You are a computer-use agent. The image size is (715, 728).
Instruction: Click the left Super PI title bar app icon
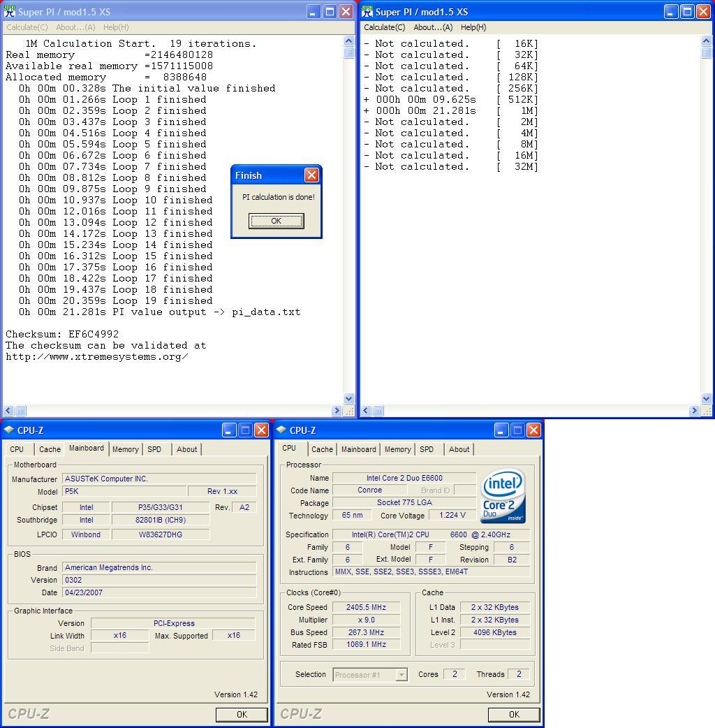[x=9, y=11]
